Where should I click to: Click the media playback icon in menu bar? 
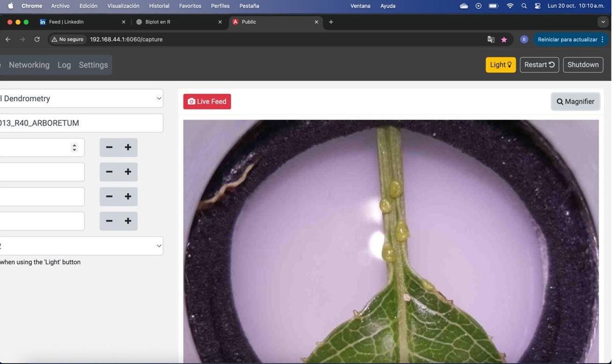pyautogui.click(x=478, y=6)
